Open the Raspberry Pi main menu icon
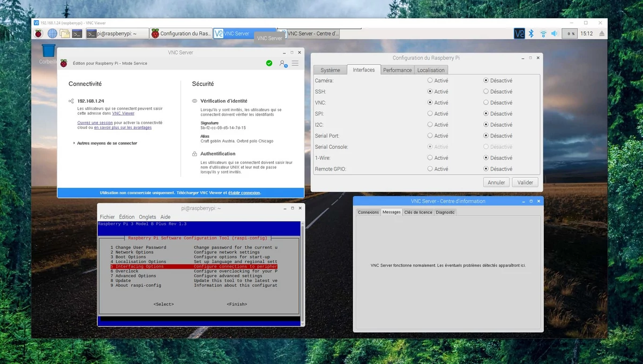Image resolution: width=643 pixels, height=364 pixels. [39, 34]
